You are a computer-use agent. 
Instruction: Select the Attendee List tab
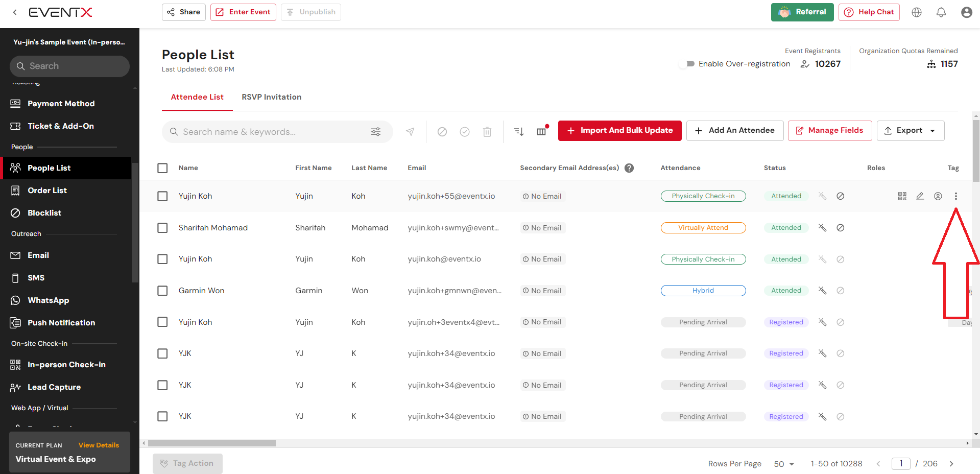(197, 97)
